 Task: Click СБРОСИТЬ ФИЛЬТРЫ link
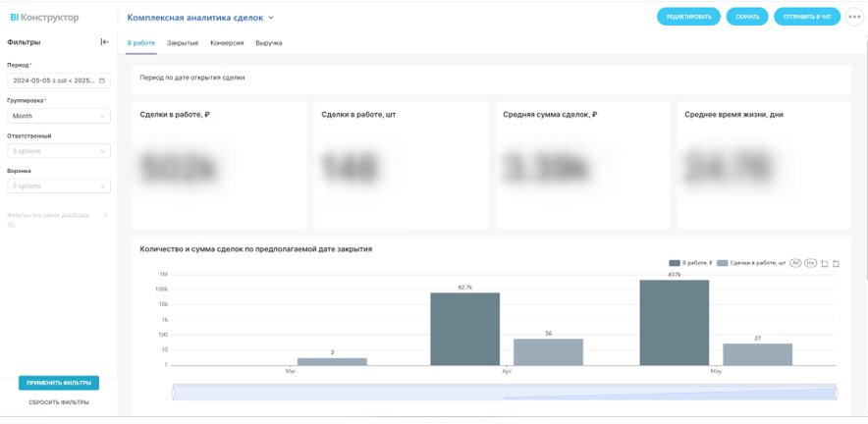click(x=59, y=402)
